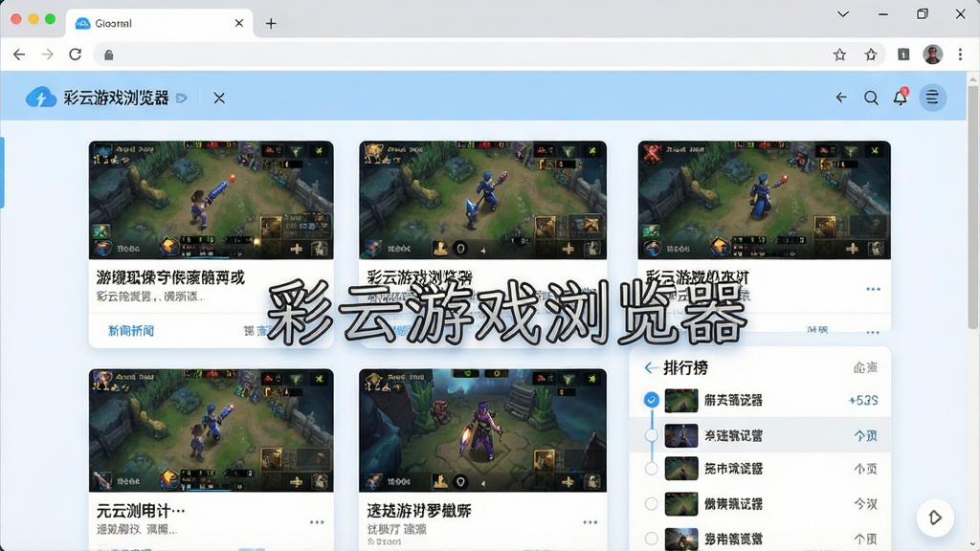Viewport: 980px width, 551px height.
Task: Click the browser forward arrow
Action: click(48, 55)
